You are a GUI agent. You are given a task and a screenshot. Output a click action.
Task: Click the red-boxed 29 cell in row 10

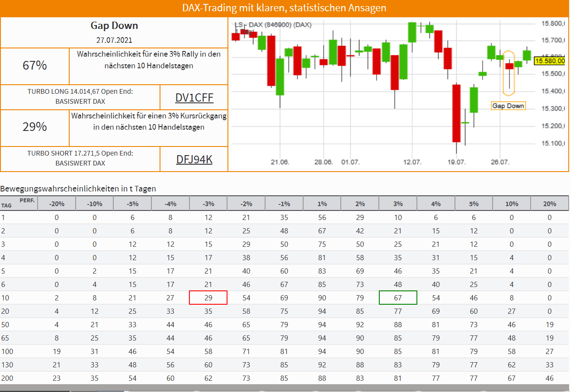(208, 298)
